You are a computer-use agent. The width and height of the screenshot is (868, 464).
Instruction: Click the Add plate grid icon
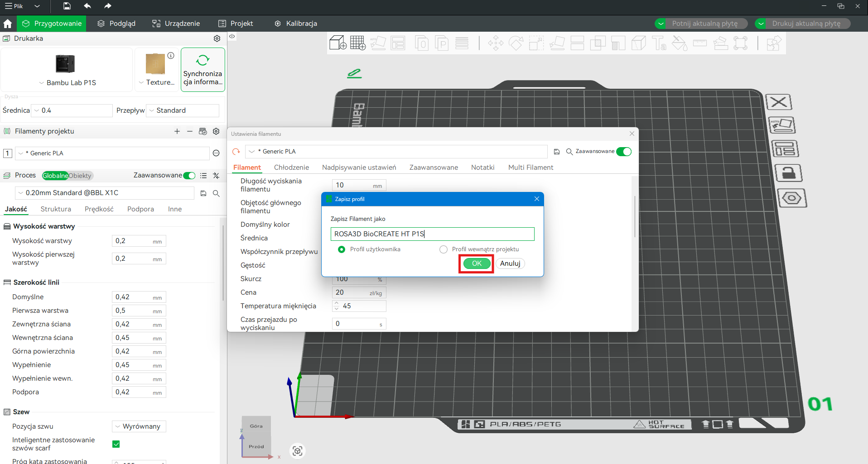tap(357, 43)
